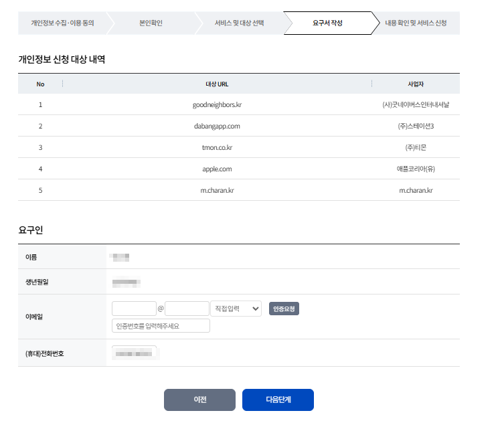Click m.charan.kr in the 사업자 column
Image resolution: width=504 pixels, height=421 pixels.
(x=416, y=190)
